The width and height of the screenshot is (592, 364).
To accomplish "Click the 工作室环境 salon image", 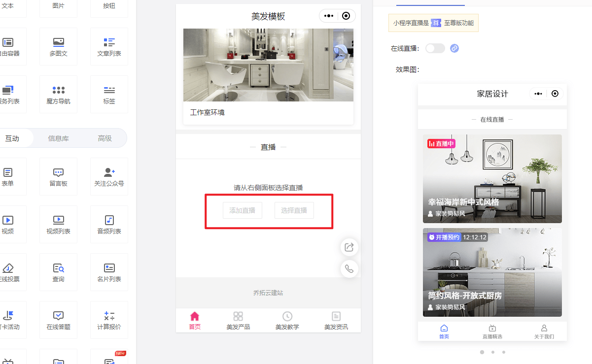I will [268, 65].
